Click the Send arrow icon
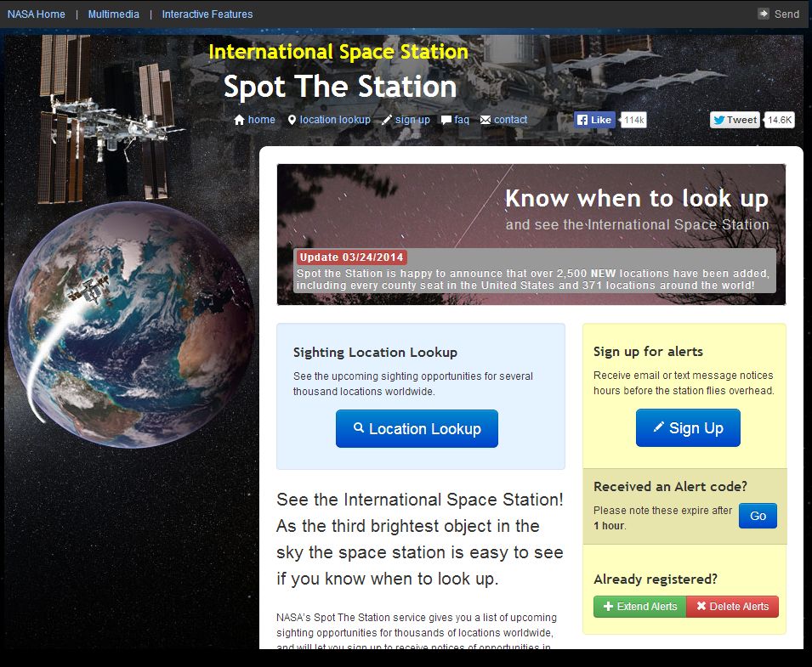Image resolution: width=812 pixels, height=667 pixels. 764,14
